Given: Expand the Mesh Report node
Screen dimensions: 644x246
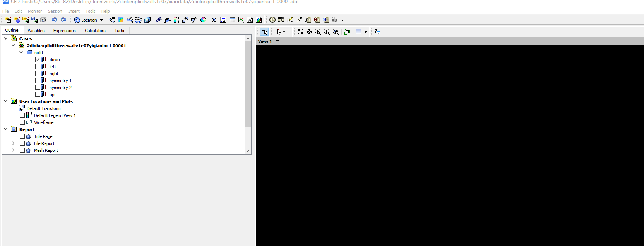Looking at the screenshot, I should (14, 150).
